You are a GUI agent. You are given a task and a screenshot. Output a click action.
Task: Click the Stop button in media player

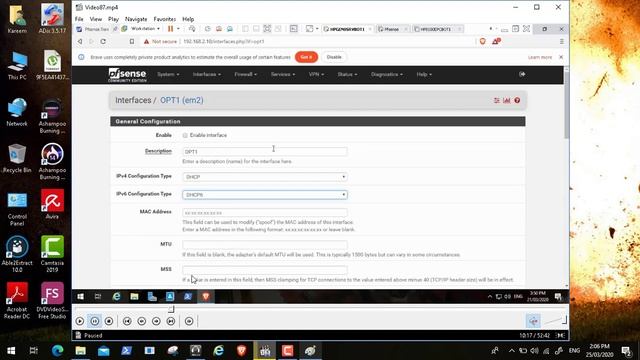pyautogui.click(x=109, y=321)
